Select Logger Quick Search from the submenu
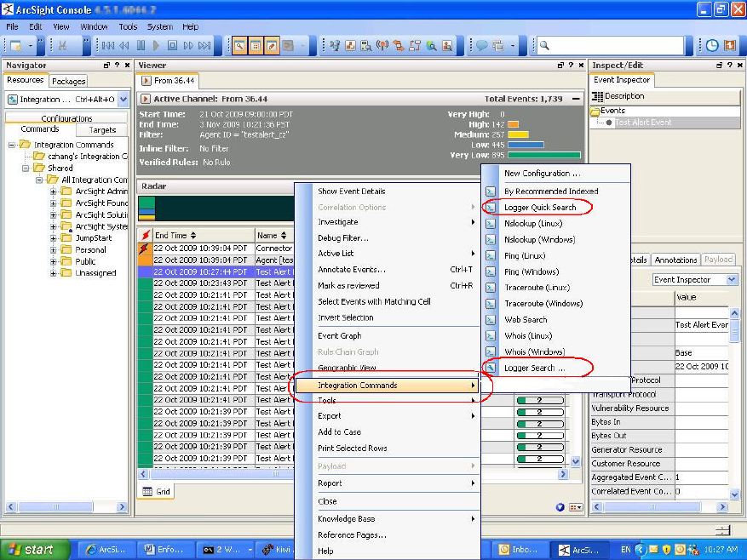747x560 pixels. tap(540, 207)
